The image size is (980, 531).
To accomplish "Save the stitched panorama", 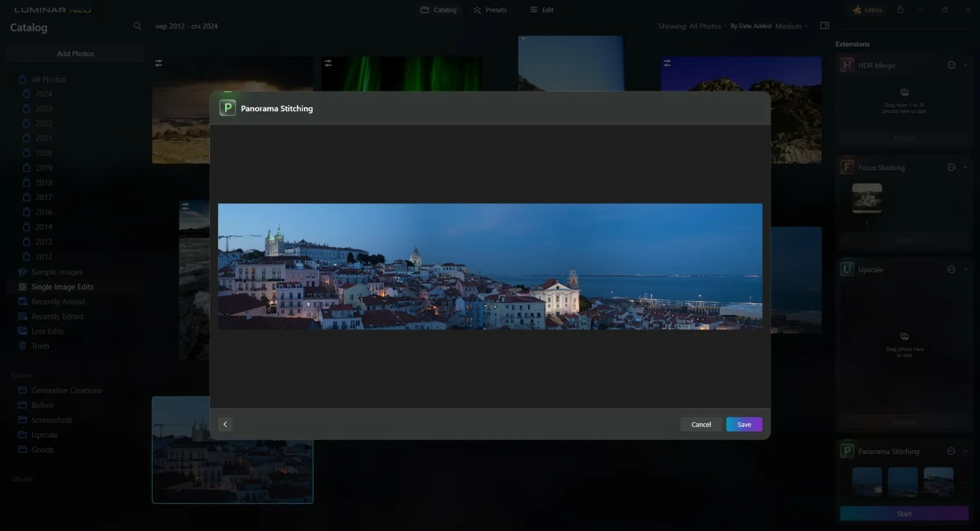I will [x=744, y=424].
